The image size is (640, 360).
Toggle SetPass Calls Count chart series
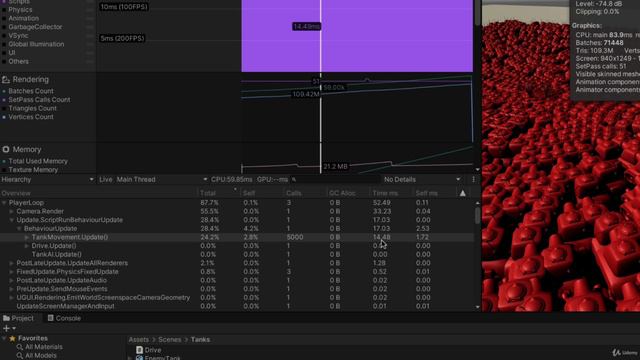(x=4, y=100)
